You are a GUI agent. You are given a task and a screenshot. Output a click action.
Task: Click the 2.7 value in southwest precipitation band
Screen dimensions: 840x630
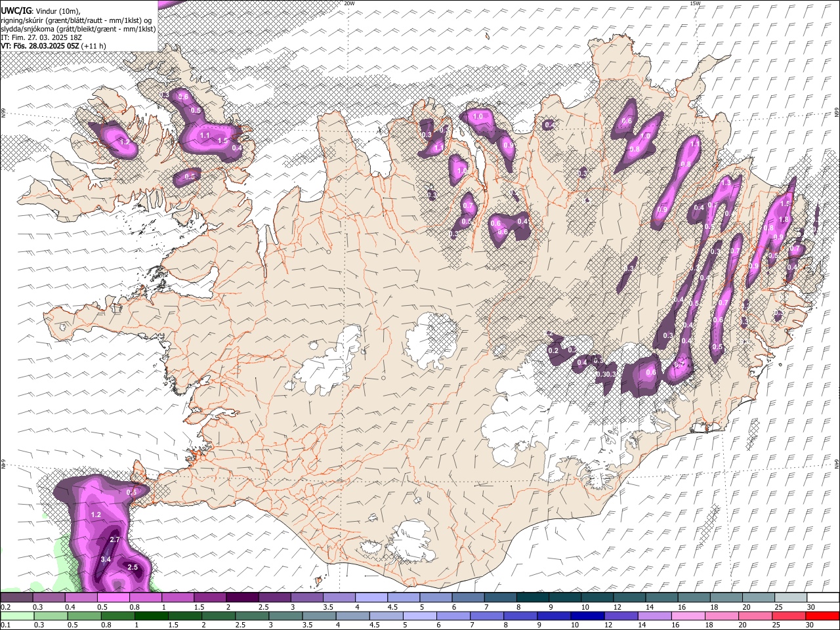[x=114, y=539]
